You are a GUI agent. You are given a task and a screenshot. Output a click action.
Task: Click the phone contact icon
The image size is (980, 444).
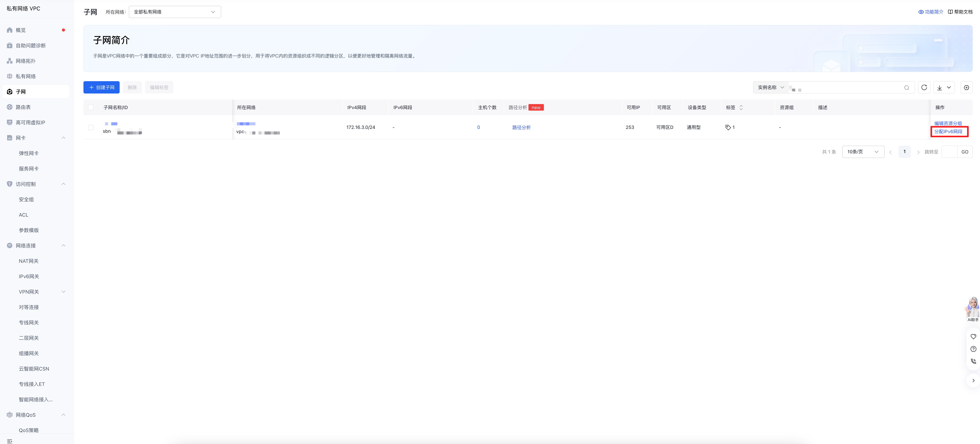(x=973, y=361)
